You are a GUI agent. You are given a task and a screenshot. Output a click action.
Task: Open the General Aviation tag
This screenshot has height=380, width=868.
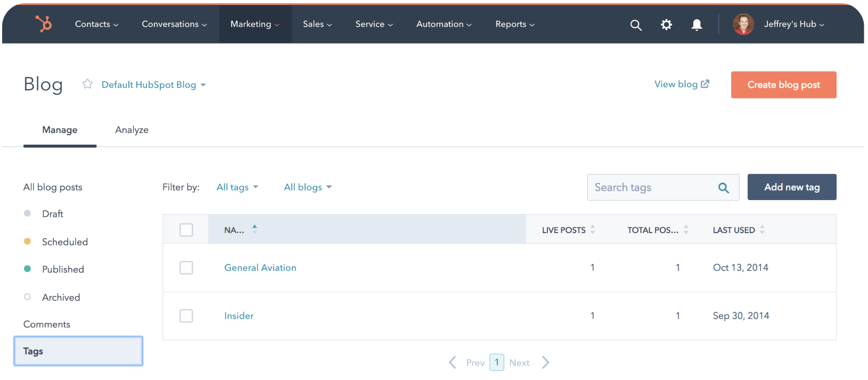click(260, 268)
